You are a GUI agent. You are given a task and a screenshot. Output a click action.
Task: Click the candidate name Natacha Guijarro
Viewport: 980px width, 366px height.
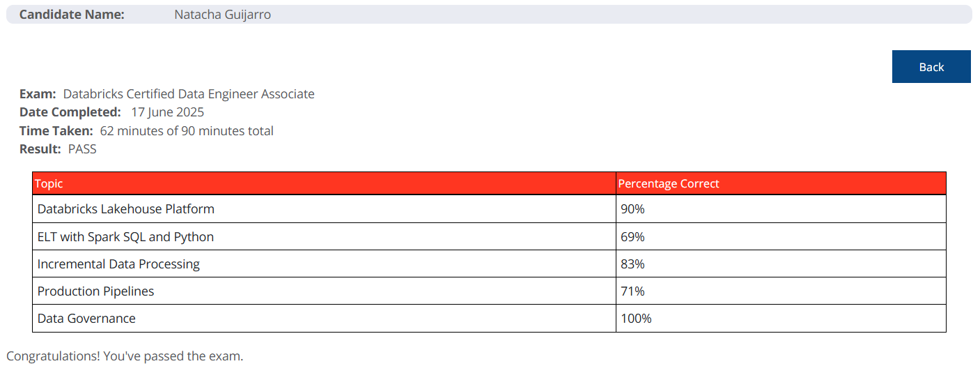point(222,15)
